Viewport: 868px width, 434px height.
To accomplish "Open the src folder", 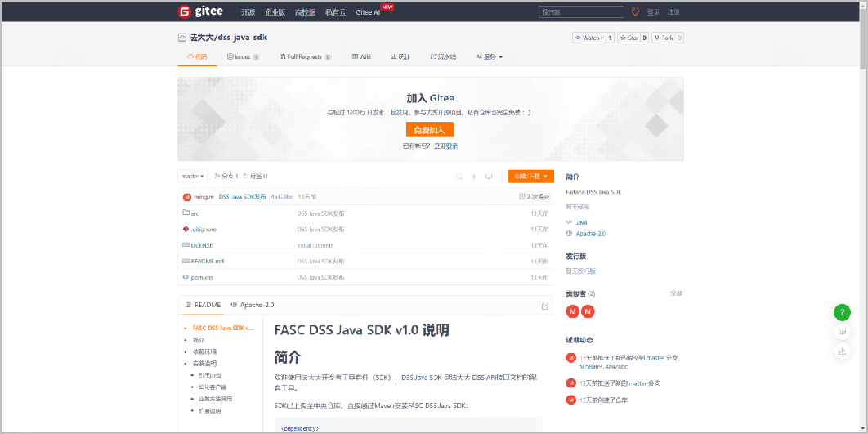I will [x=195, y=213].
